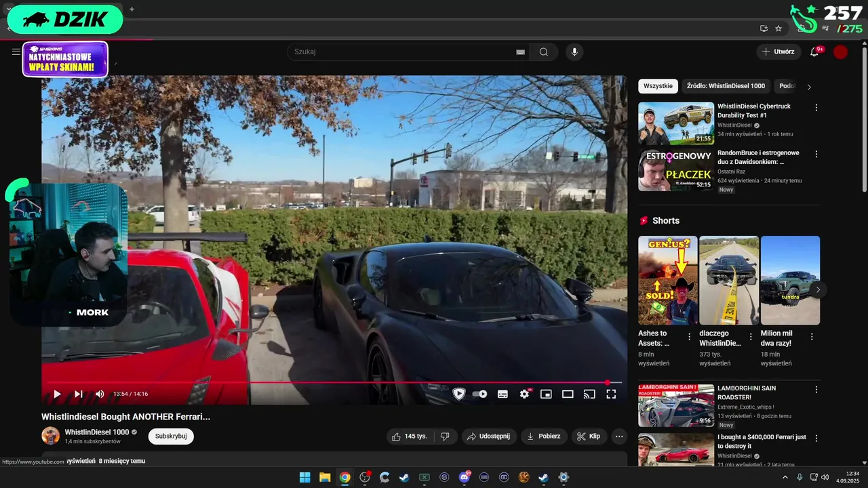Open the Milion mil dwa razy short
Viewport: 868px width, 488px height.
pyautogui.click(x=790, y=281)
